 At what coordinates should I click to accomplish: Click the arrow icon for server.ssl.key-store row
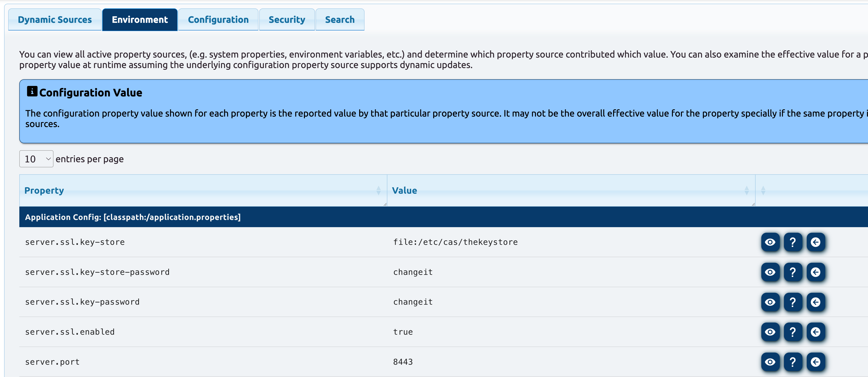pos(815,242)
